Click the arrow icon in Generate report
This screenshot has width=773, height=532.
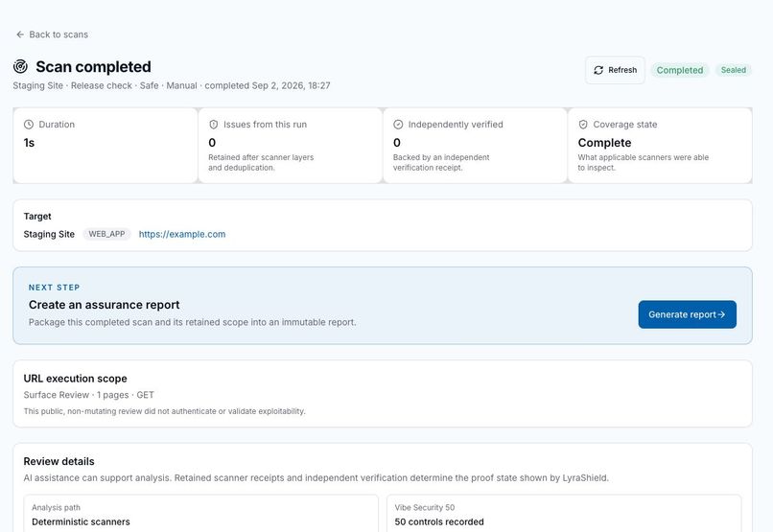pyautogui.click(x=722, y=314)
